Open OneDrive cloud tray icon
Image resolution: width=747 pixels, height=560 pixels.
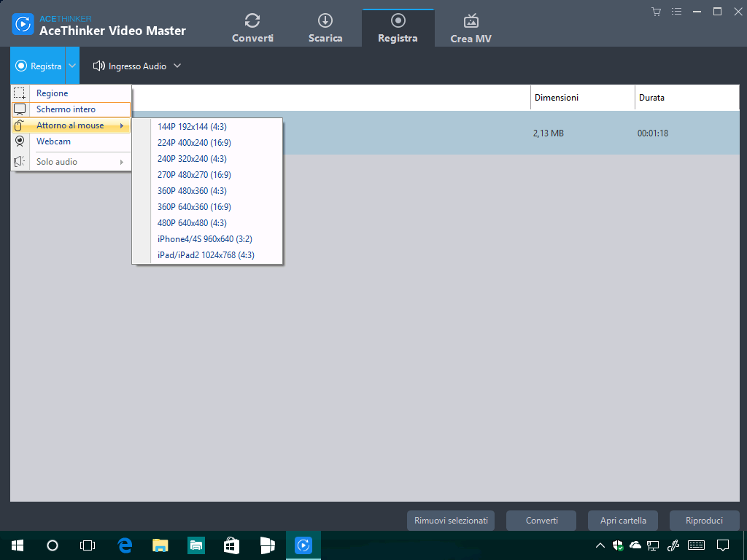pyautogui.click(x=635, y=545)
